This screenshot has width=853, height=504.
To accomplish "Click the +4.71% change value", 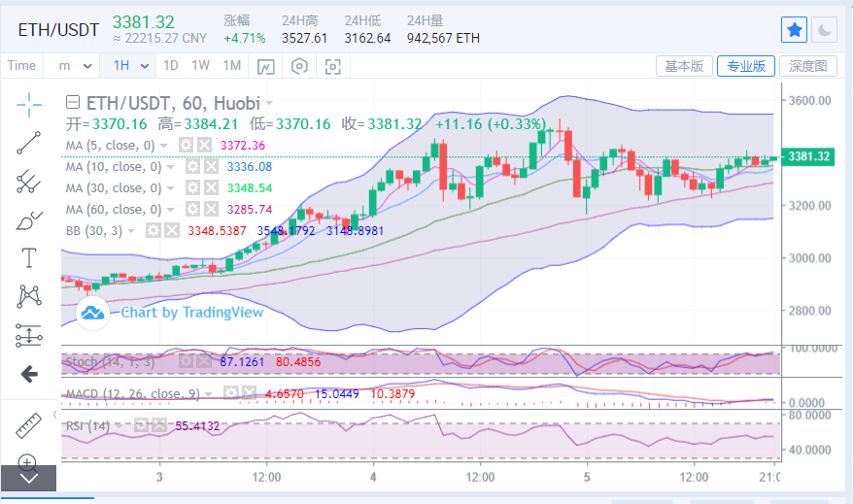I will (245, 38).
